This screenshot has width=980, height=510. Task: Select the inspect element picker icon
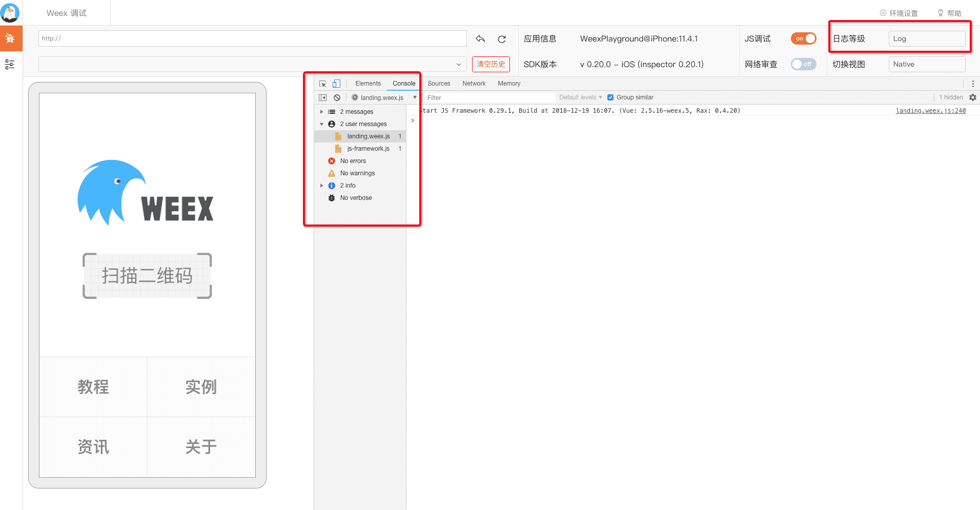point(323,84)
